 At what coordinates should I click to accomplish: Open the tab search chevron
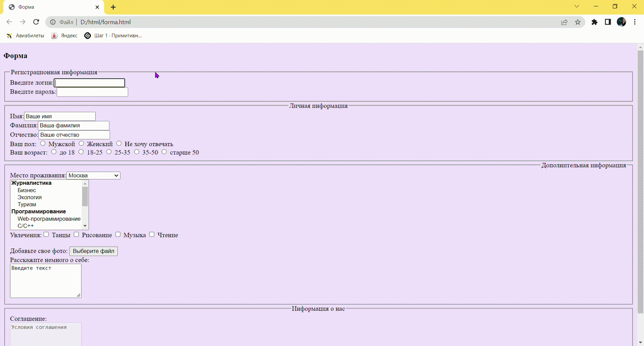(x=577, y=6)
